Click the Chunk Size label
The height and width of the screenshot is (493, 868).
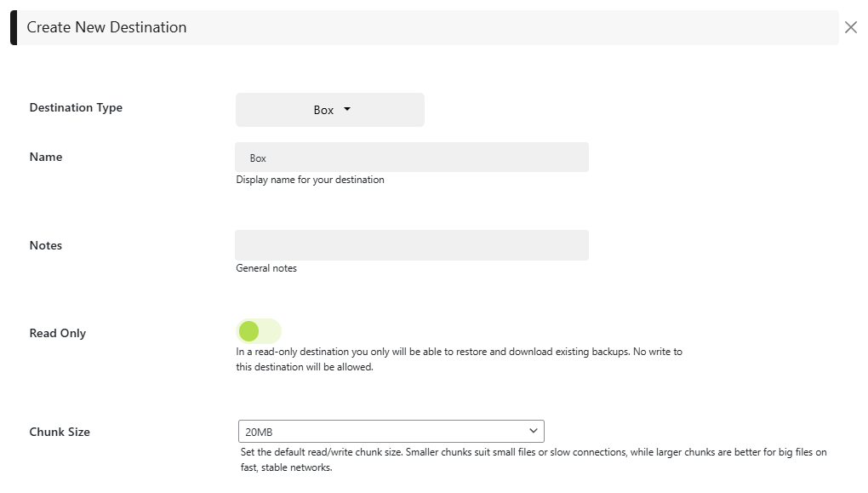(60, 432)
